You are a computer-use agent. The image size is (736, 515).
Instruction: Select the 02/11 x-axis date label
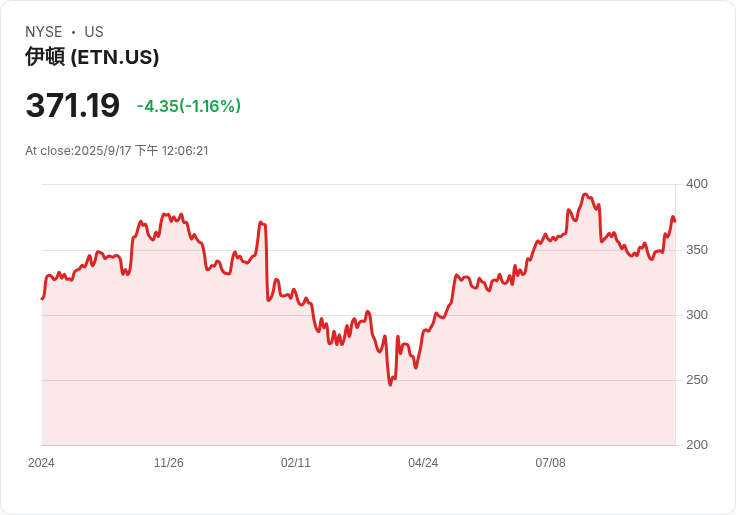[296, 463]
